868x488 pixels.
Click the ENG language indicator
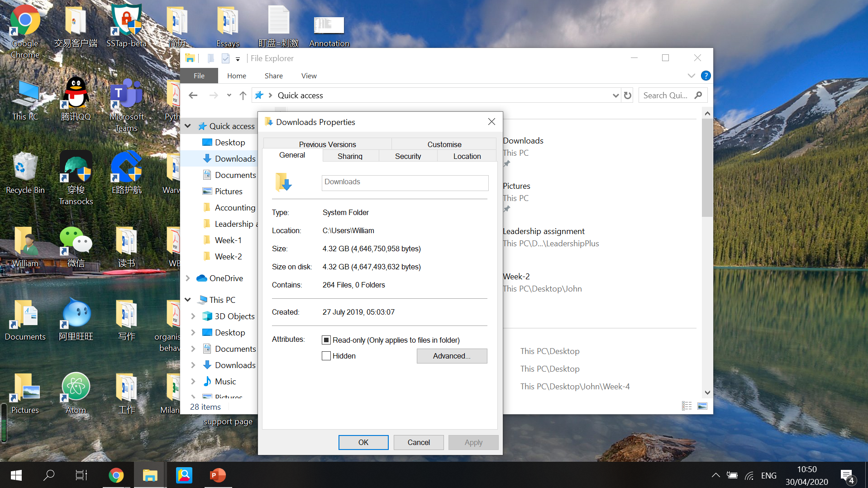[x=768, y=475]
